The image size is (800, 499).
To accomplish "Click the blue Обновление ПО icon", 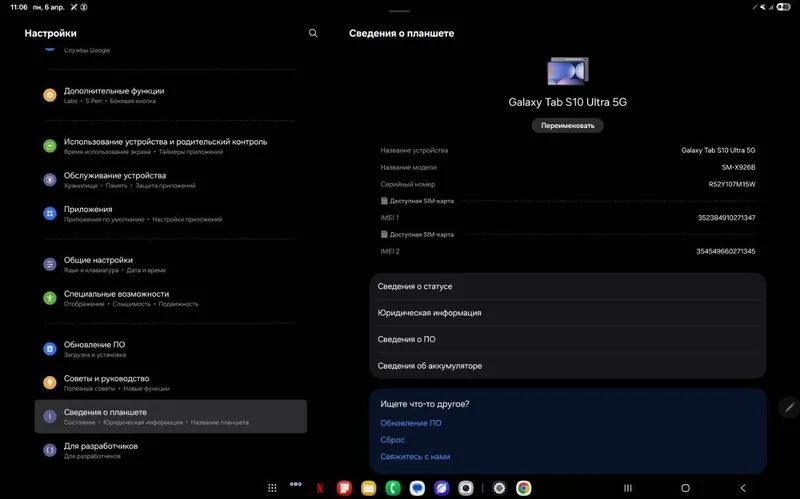I will (x=49, y=349).
